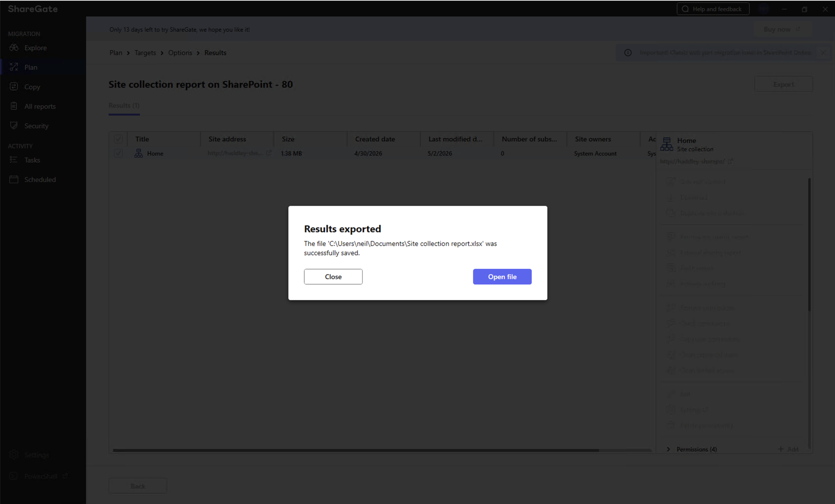Select the Security shield icon
835x504 pixels.
click(x=14, y=125)
